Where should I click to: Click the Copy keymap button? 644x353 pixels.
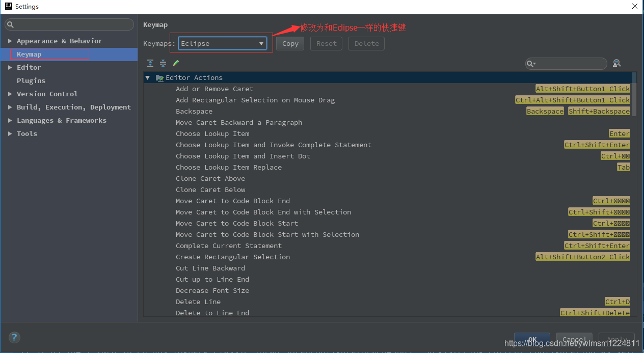(x=290, y=44)
